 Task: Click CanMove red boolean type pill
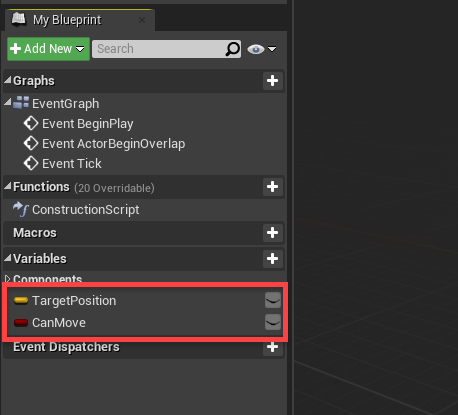21,323
